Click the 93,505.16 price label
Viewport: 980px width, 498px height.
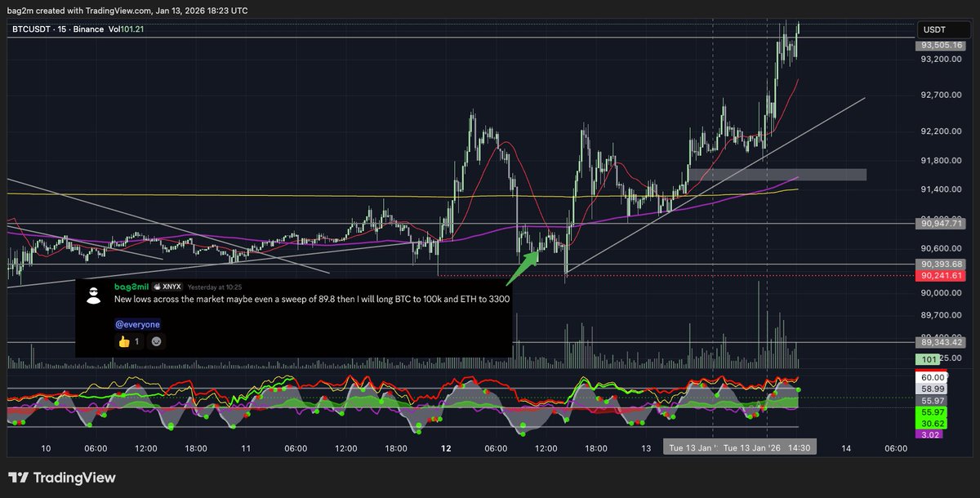point(941,46)
